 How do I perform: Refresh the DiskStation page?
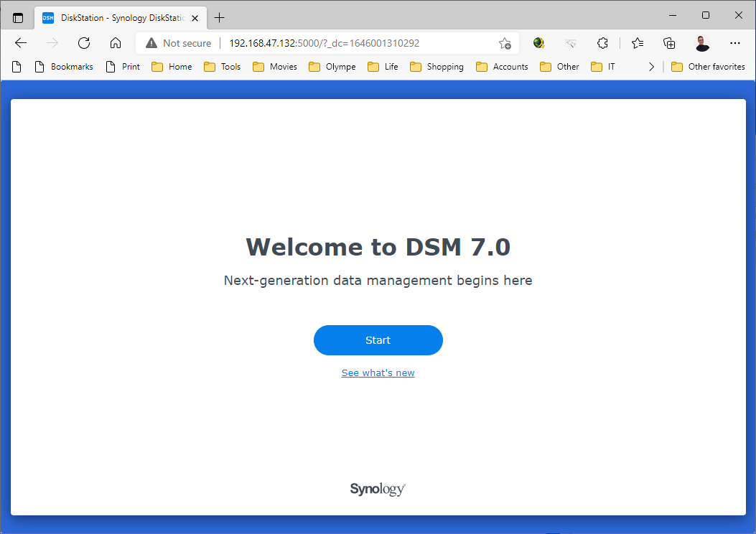[x=84, y=43]
